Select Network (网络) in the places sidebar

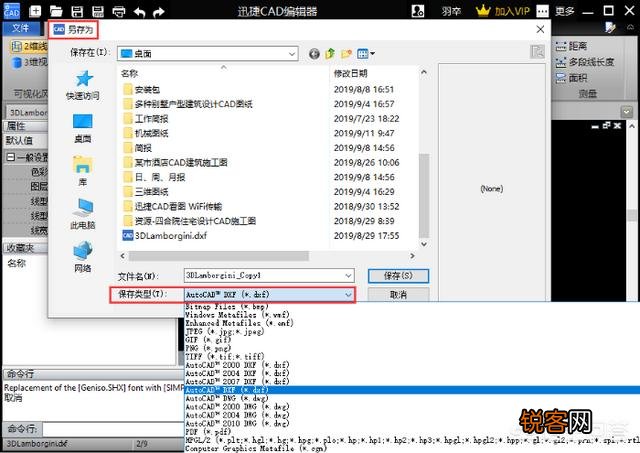point(82,257)
